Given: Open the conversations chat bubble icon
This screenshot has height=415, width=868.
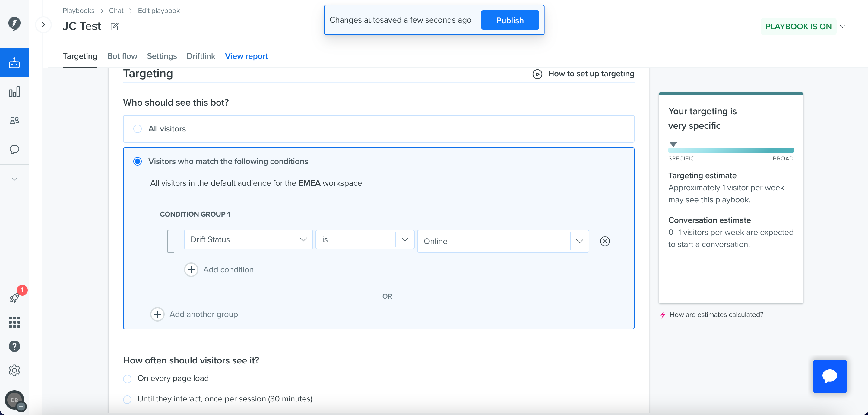Looking at the screenshot, I should (x=14, y=149).
